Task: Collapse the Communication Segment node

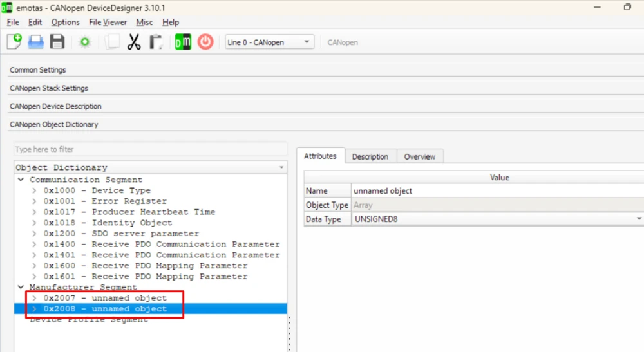Action: [21, 180]
